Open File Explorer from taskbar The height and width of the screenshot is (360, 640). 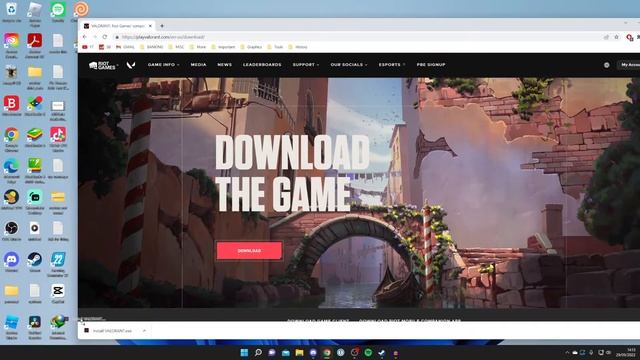pyautogui.click(x=299, y=353)
